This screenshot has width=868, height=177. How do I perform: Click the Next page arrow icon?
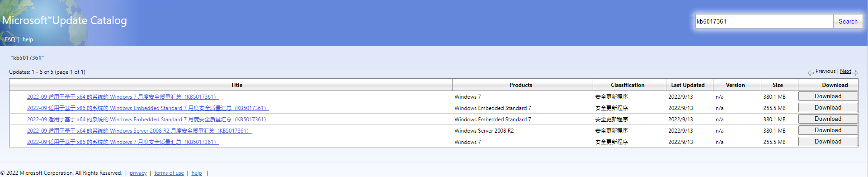(855, 72)
